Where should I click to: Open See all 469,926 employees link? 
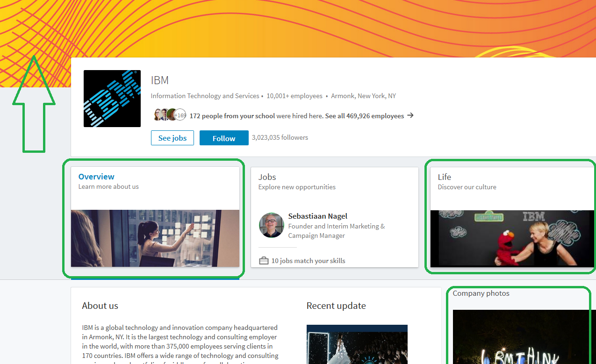tap(365, 116)
